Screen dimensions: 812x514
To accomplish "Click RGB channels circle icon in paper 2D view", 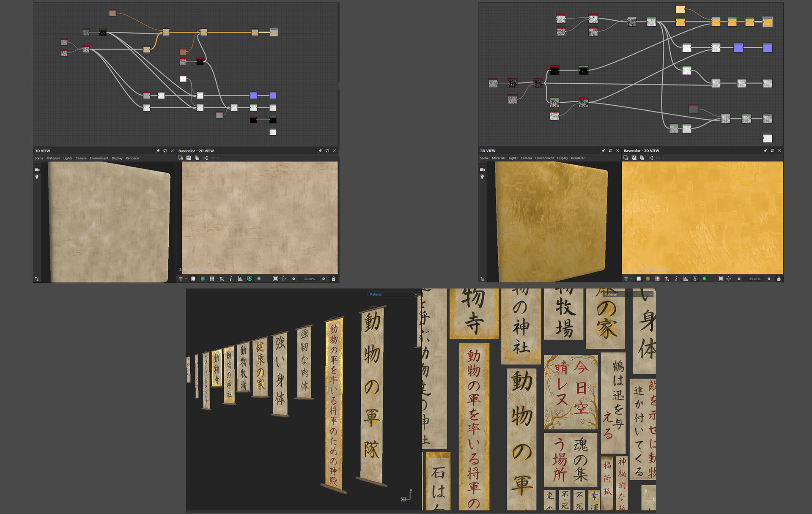I will 259,279.
